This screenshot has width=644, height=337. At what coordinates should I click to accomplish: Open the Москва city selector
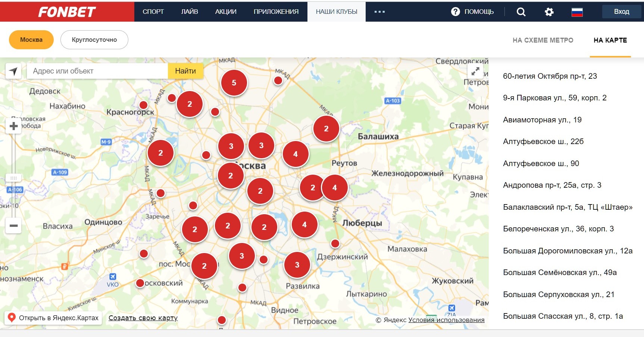coord(31,40)
